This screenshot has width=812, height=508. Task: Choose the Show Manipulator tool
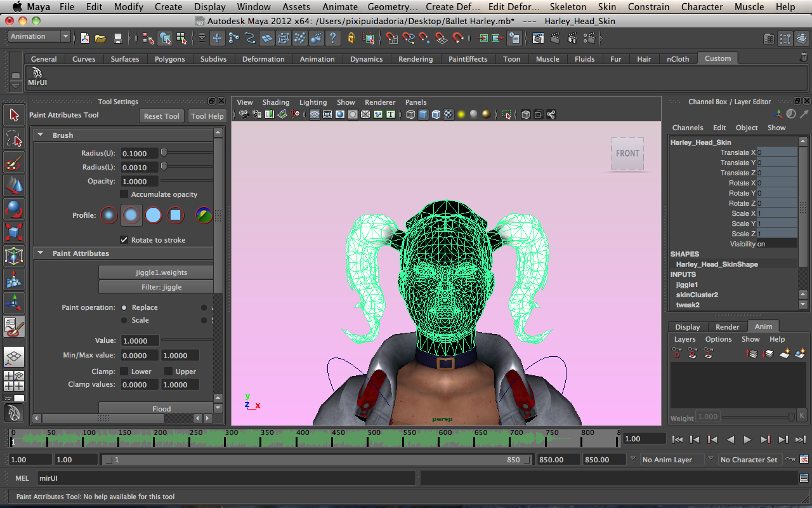pyautogui.click(x=14, y=303)
